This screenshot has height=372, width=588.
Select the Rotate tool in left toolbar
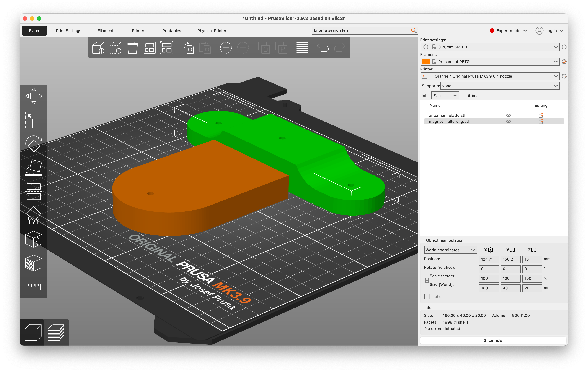tap(34, 144)
